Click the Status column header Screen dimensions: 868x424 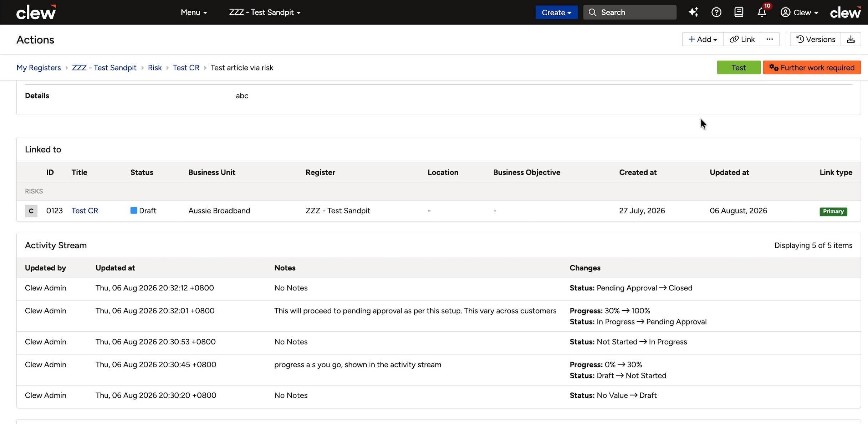pyautogui.click(x=142, y=172)
